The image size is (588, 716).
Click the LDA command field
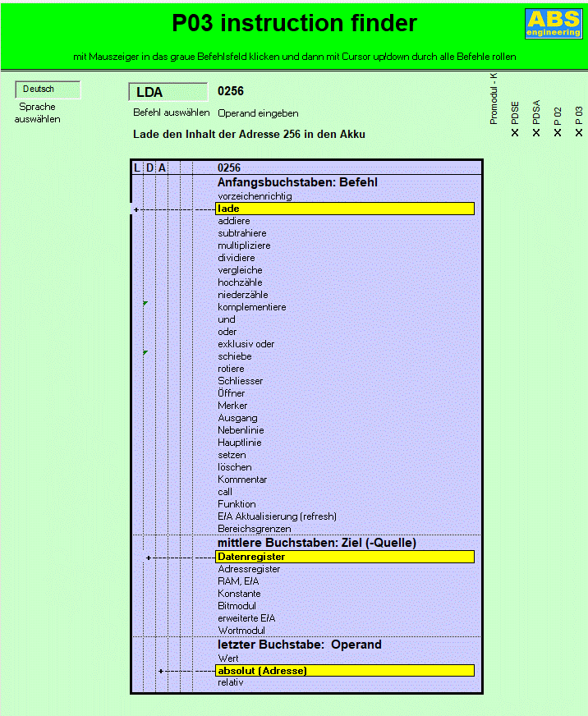click(x=168, y=92)
